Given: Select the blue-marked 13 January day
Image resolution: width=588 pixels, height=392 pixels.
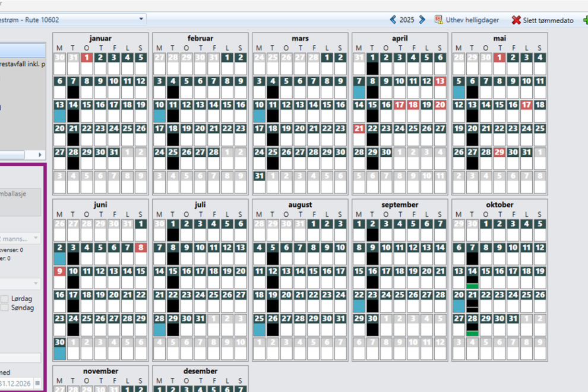Looking at the screenshot, I should [x=59, y=110].
